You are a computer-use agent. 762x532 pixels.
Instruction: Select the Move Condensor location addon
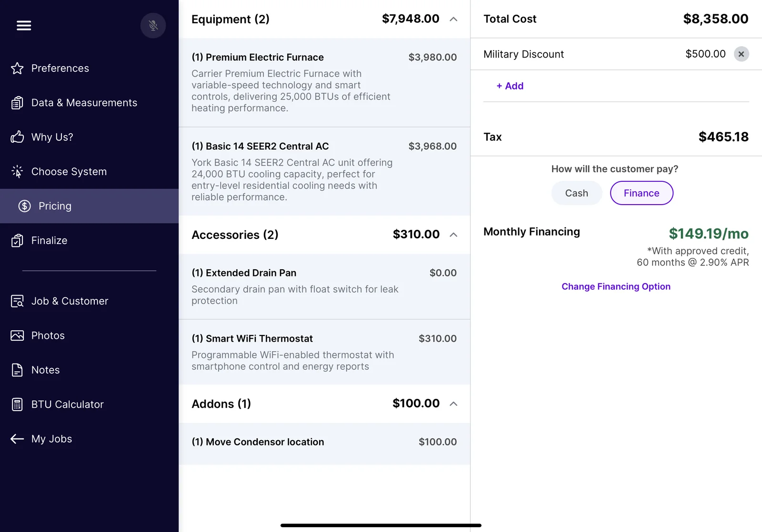point(324,443)
